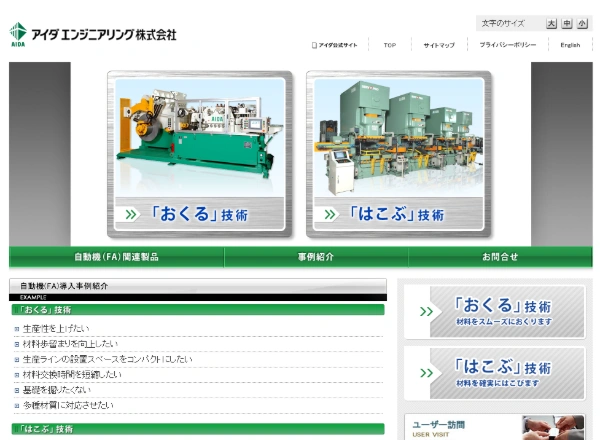Open the 基礎を掘りたくない case link
Screen dimensions: 600x440
point(57,390)
